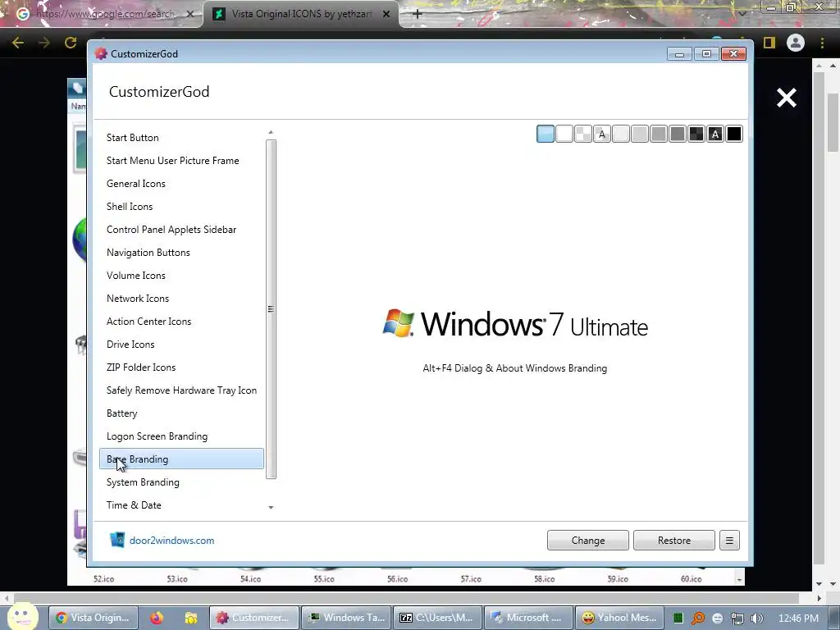Click the dropdown arrow beside 60.ico
Screen dimensions: 840x630
click(x=739, y=579)
